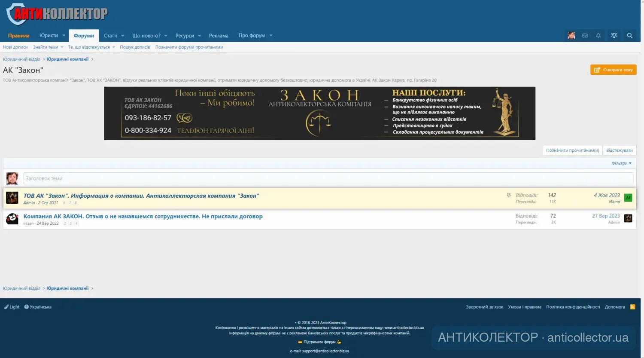
Task: Toggle the Light style switcher
Action: click(x=12, y=306)
